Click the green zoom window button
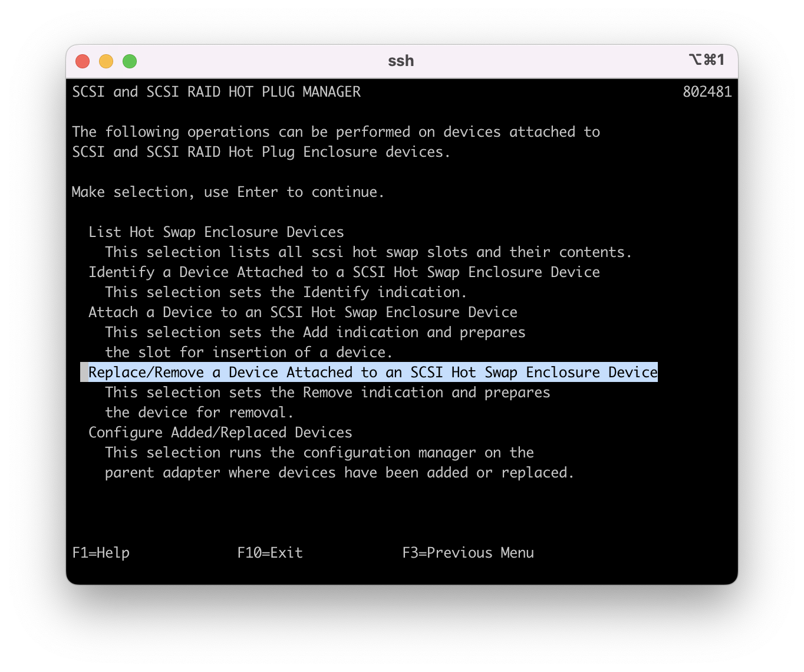 coord(130,61)
